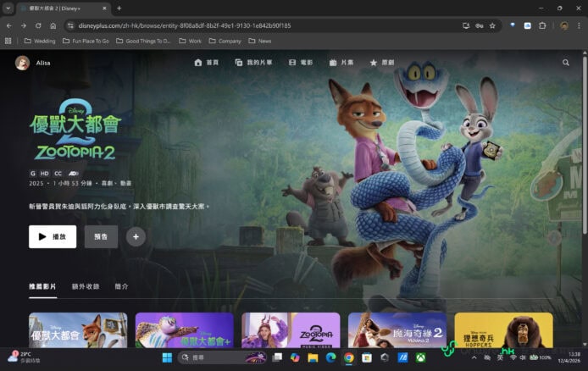This screenshot has height=371, width=588.
Task: Open Xbox app on the taskbar
Action: point(421,358)
